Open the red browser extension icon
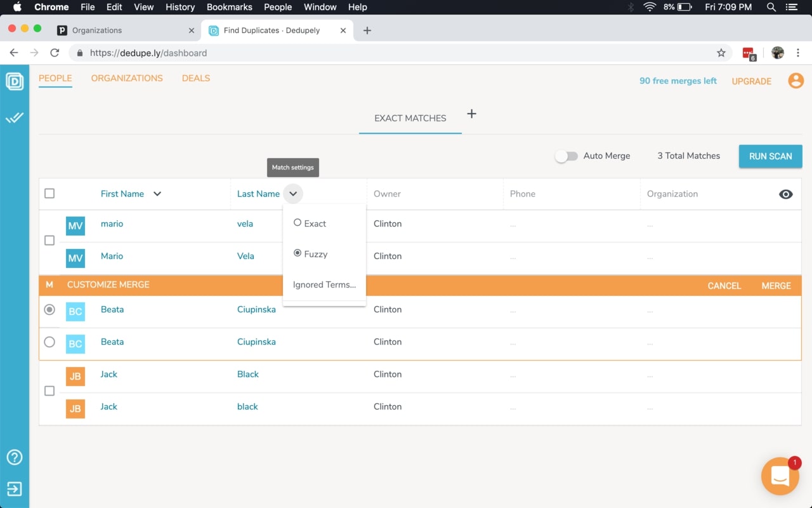The image size is (812, 508). 749,54
